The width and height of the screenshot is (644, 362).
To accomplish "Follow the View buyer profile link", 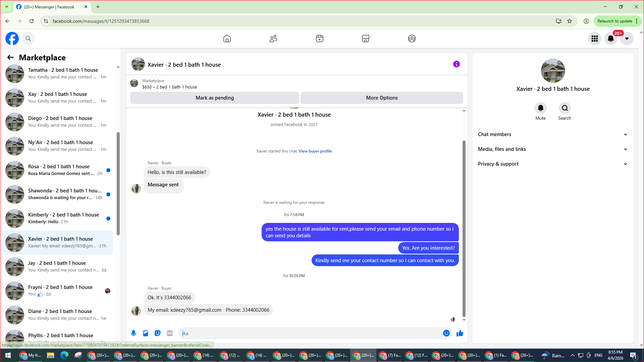I will 315,151.
